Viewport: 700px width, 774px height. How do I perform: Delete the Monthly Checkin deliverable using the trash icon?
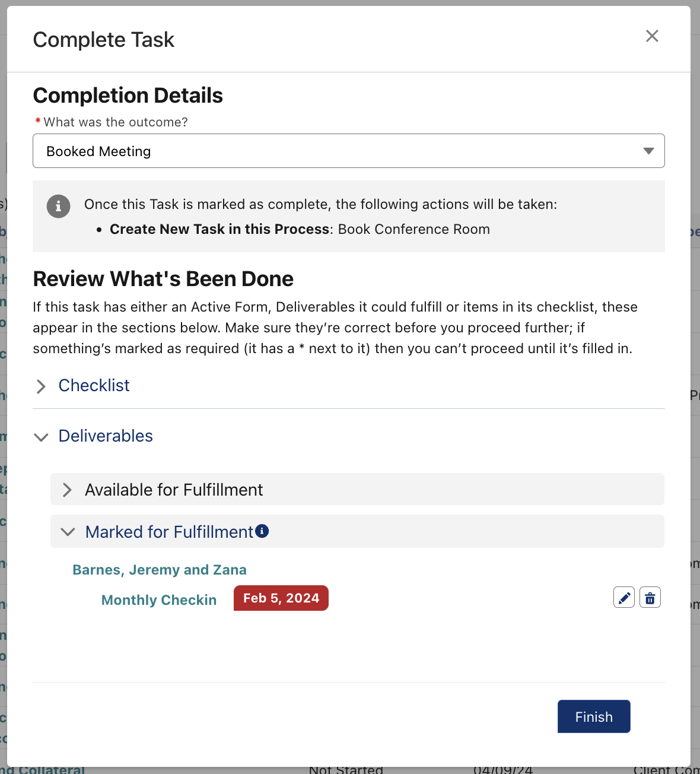(650, 597)
